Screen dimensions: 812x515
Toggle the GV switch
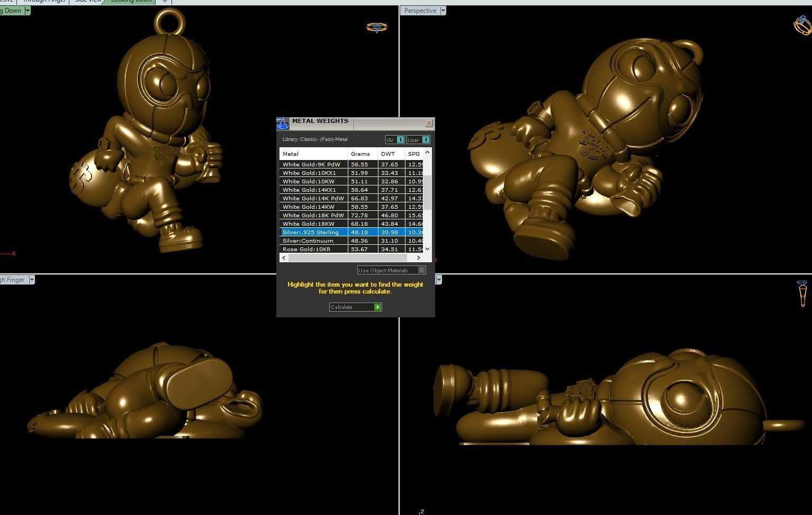(395, 140)
